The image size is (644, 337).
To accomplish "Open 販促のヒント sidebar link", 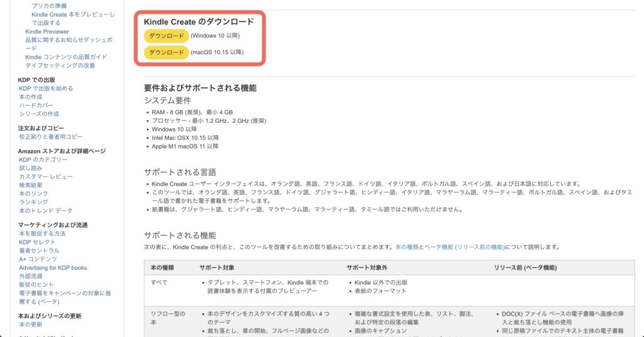I will tap(36, 284).
